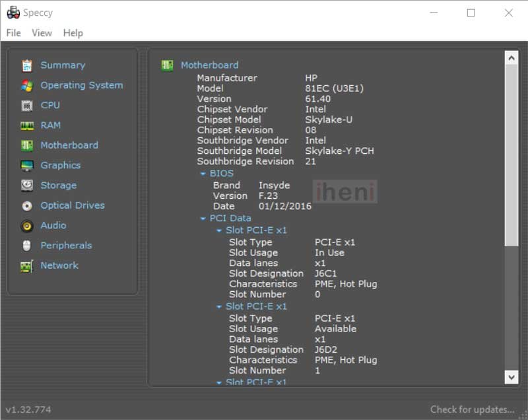Click the Optical Drives disc icon
Screen dimensions: 528x420
(x=27, y=206)
